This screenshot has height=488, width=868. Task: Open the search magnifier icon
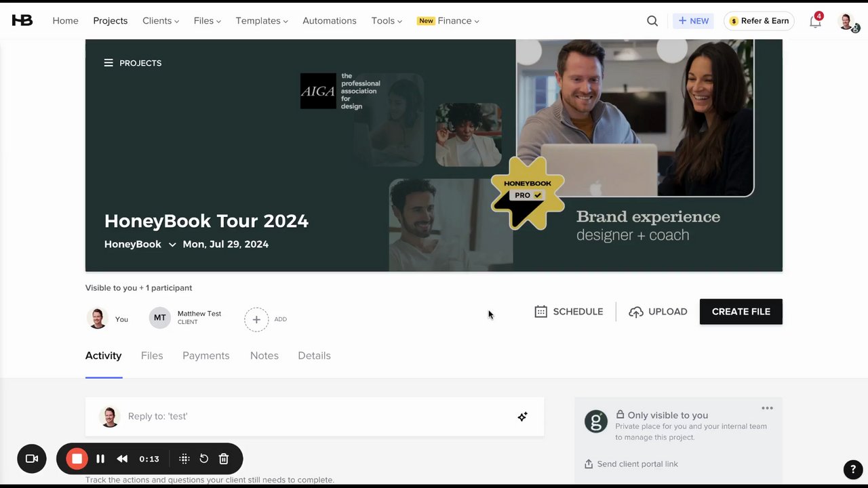click(652, 21)
